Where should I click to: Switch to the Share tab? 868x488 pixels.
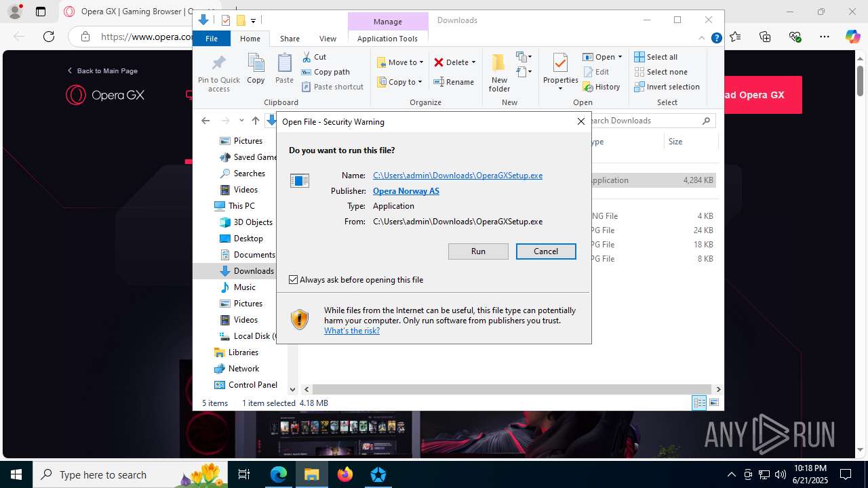290,39
